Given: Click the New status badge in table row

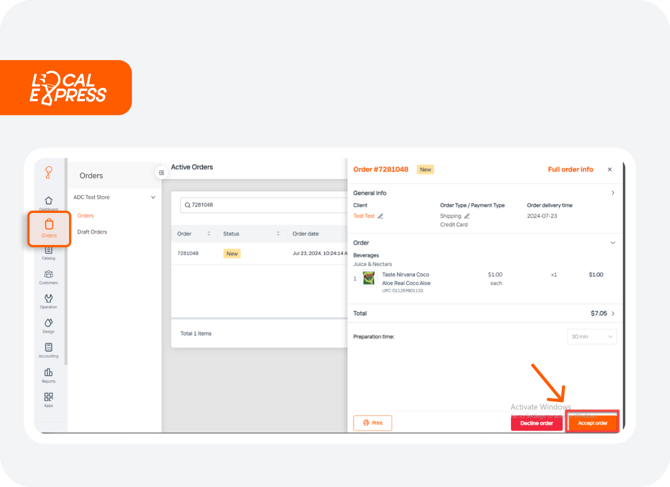Looking at the screenshot, I should tap(232, 254).
